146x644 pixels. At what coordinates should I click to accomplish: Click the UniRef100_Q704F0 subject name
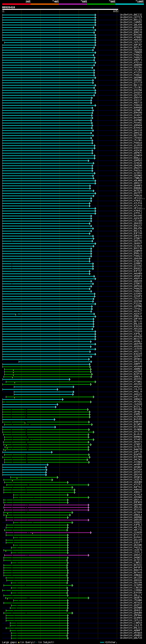131,440
